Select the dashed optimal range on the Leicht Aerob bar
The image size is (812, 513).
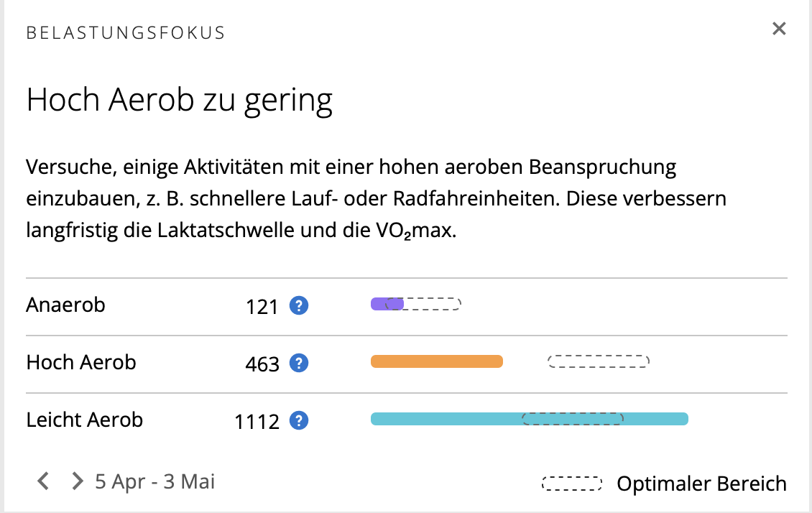[x=572, y=419]
